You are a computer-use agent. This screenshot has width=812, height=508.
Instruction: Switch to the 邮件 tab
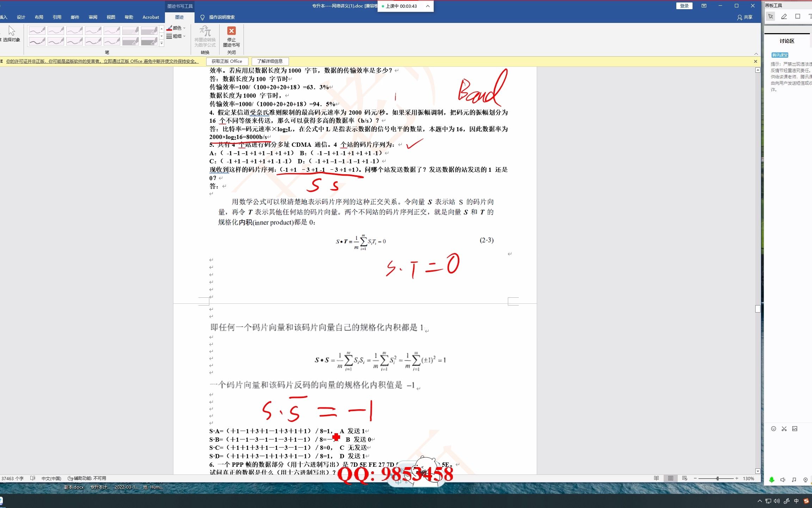tap(75, 17)
